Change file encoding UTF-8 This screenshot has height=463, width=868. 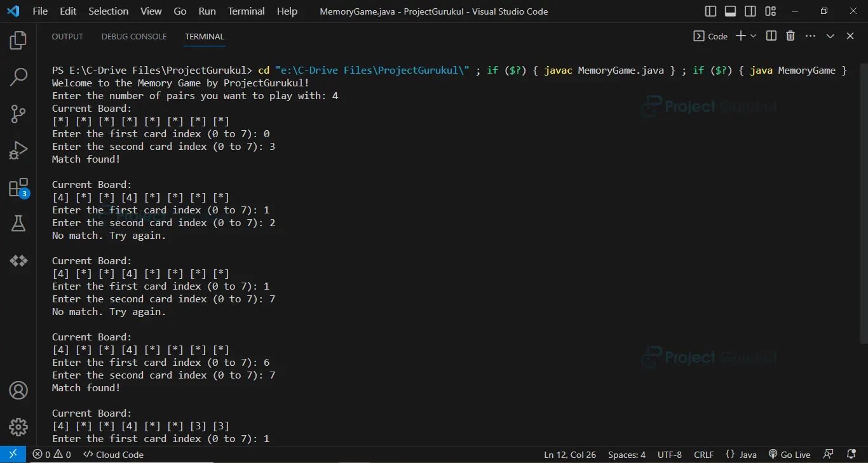[x=670, y=455]
